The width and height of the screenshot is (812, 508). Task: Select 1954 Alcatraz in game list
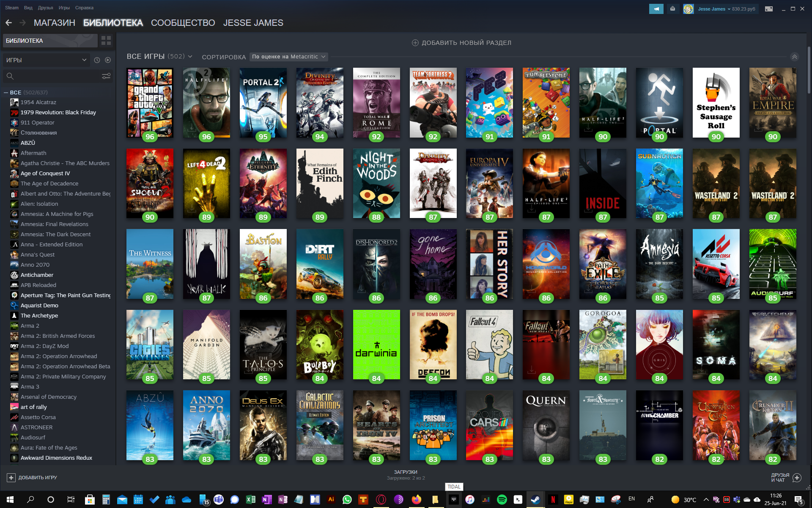(38, 102)
